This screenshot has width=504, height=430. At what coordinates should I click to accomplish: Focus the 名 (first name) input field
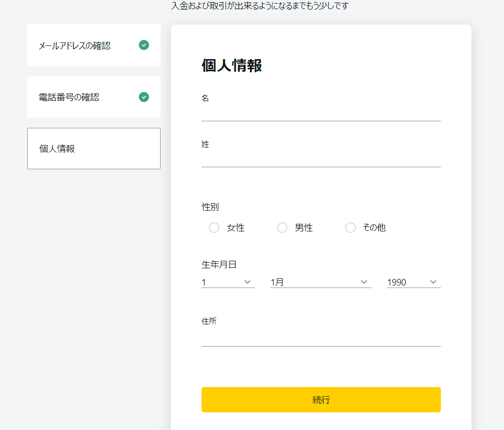[x=321, y=113]
